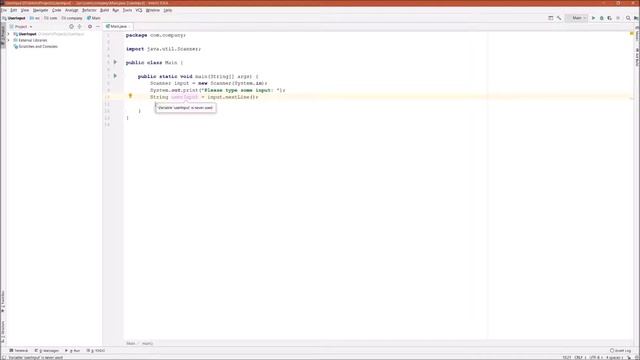Viewport: 640px width, 360px height.
Task: Click CRLF line separator in status bar
Action: [580, 358]
